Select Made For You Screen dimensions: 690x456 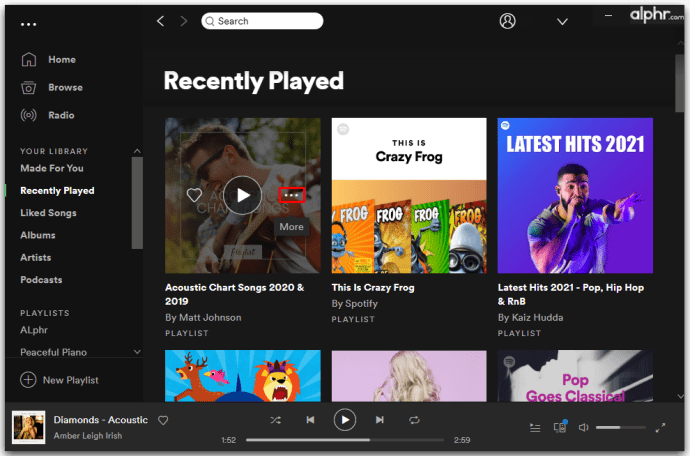click(52, 168)
